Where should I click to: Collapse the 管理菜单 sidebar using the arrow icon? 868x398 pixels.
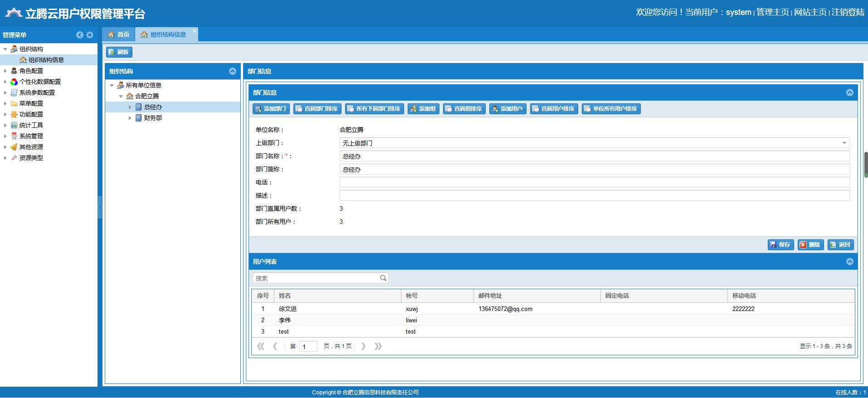tap(80, 35)
